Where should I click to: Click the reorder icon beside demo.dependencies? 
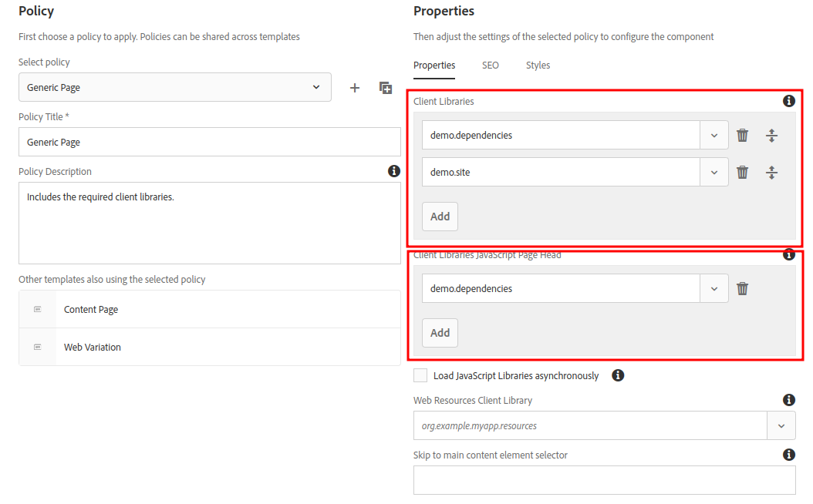[x=771, y=135]
